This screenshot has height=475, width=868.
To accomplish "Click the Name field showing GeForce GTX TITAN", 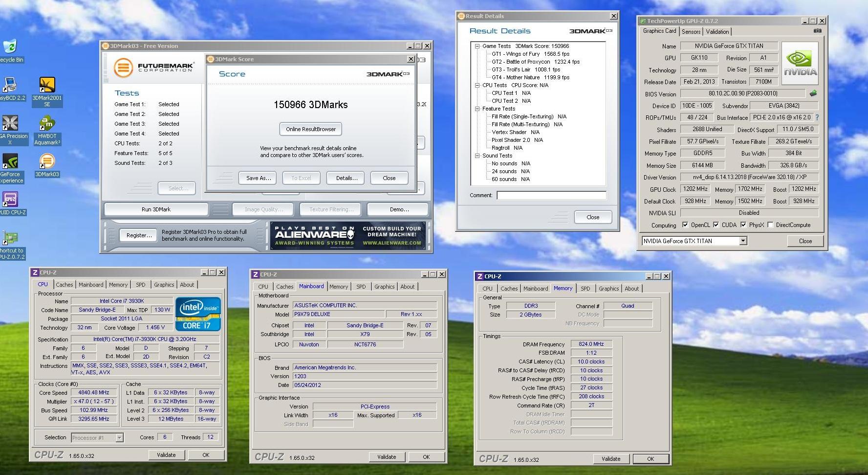I will [x=729, y=46].
